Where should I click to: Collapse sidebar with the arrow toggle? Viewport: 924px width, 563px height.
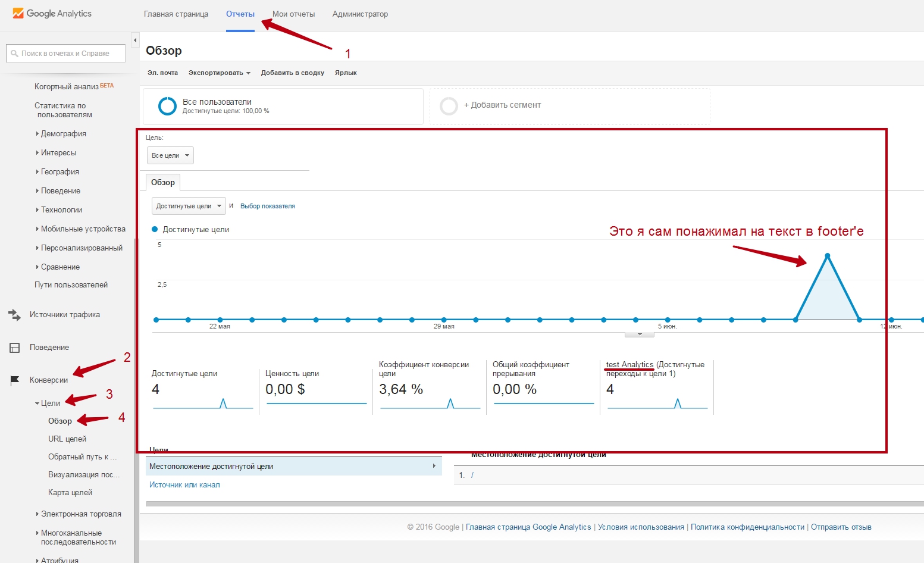(x=135, y=40)
